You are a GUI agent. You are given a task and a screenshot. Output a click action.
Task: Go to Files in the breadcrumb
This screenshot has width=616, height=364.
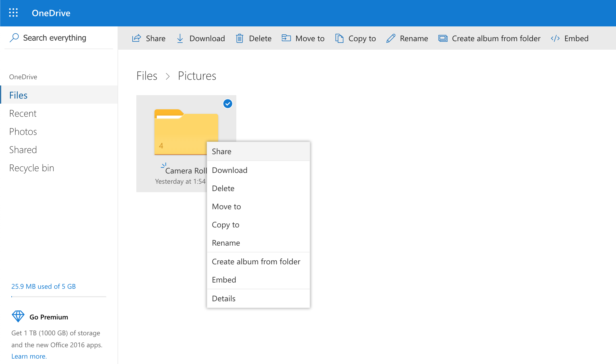pos(147,76)
